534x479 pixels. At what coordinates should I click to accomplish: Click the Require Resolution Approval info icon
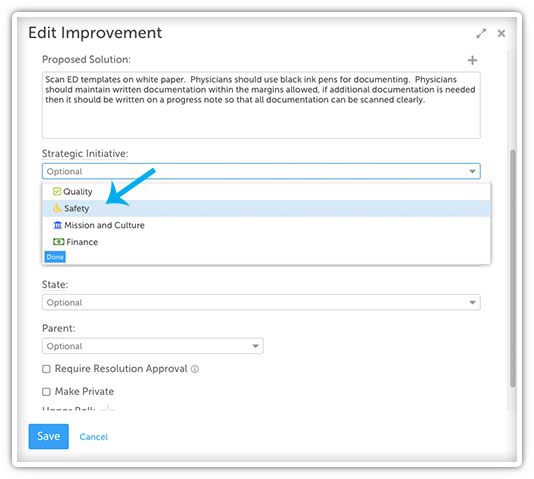click(195, 369)
